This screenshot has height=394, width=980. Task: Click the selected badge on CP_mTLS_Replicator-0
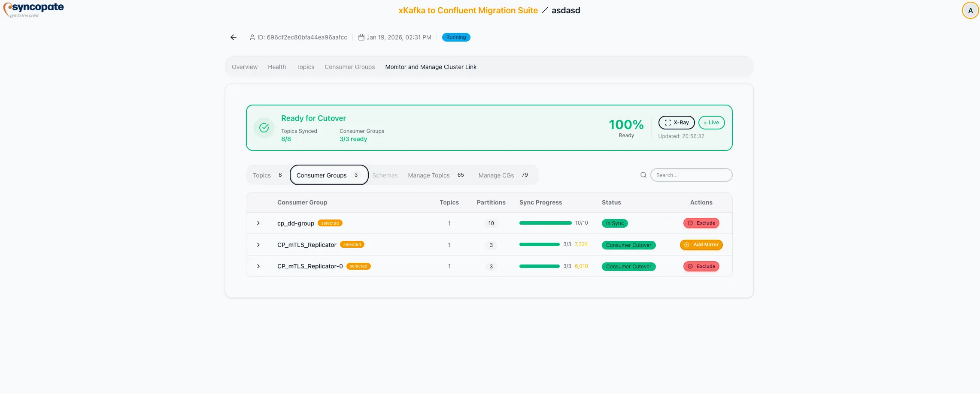(x=358, y=266)
